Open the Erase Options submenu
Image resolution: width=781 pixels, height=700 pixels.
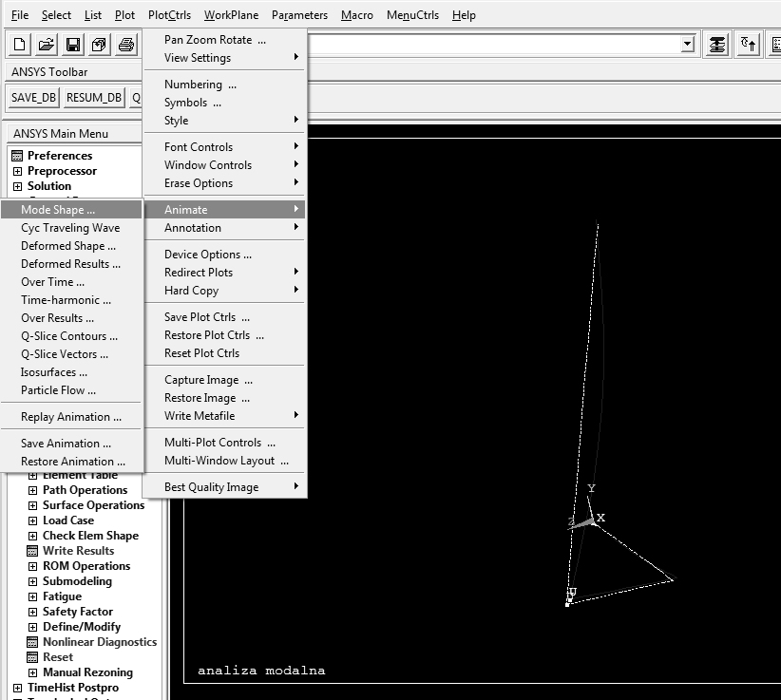click(x=224, y=183)
